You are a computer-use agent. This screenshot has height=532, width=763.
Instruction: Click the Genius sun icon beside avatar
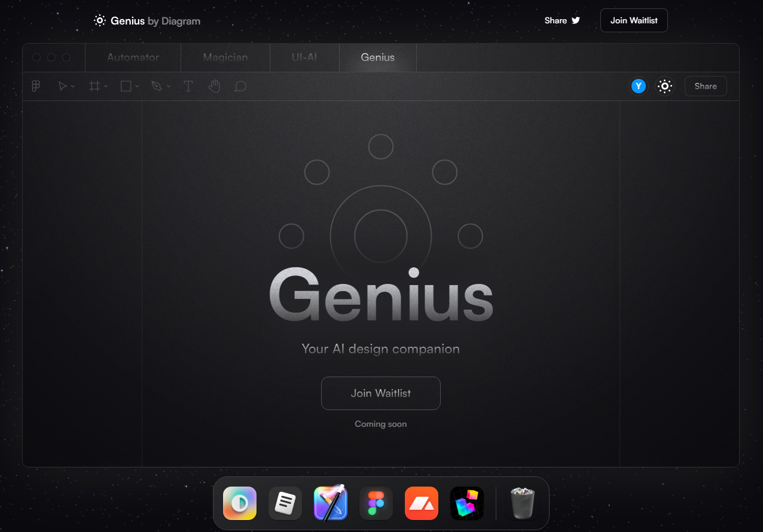[664, 86]
